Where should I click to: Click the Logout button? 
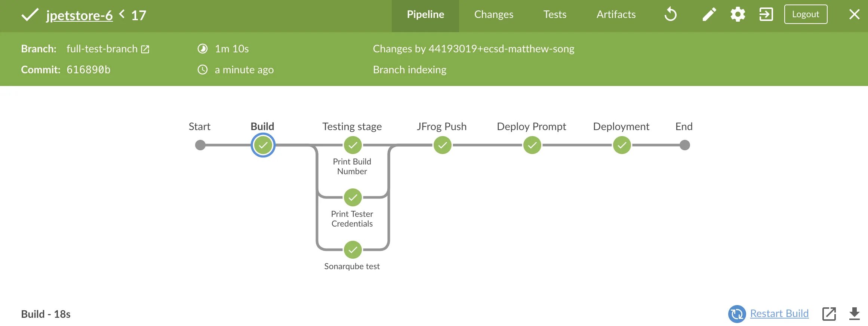point(806,15)
